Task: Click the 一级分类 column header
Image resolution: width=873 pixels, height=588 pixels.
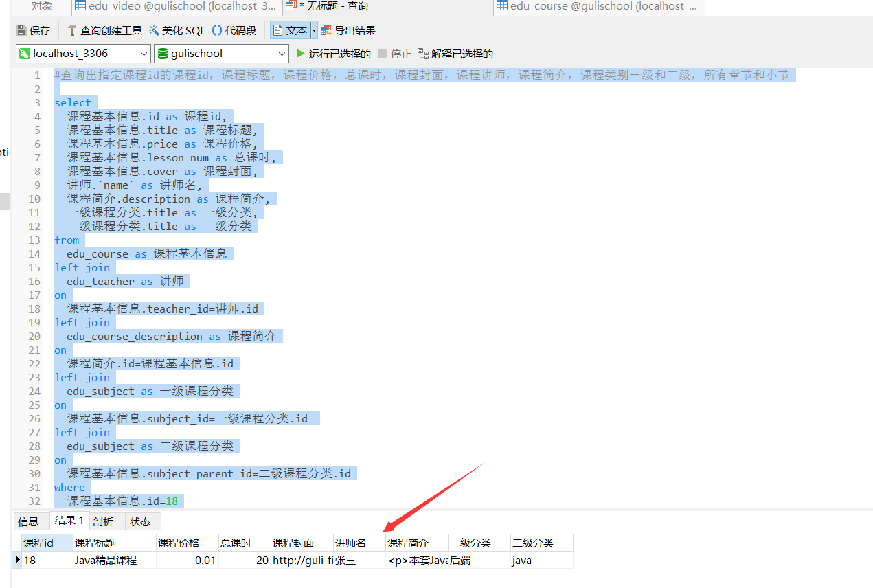Action: (479, 543)
